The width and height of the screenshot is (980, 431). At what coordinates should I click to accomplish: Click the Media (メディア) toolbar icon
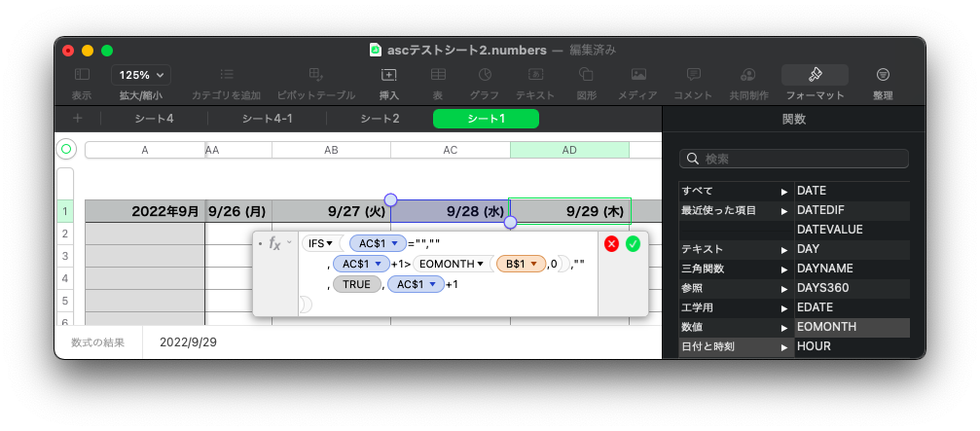(x=638, y=75)
